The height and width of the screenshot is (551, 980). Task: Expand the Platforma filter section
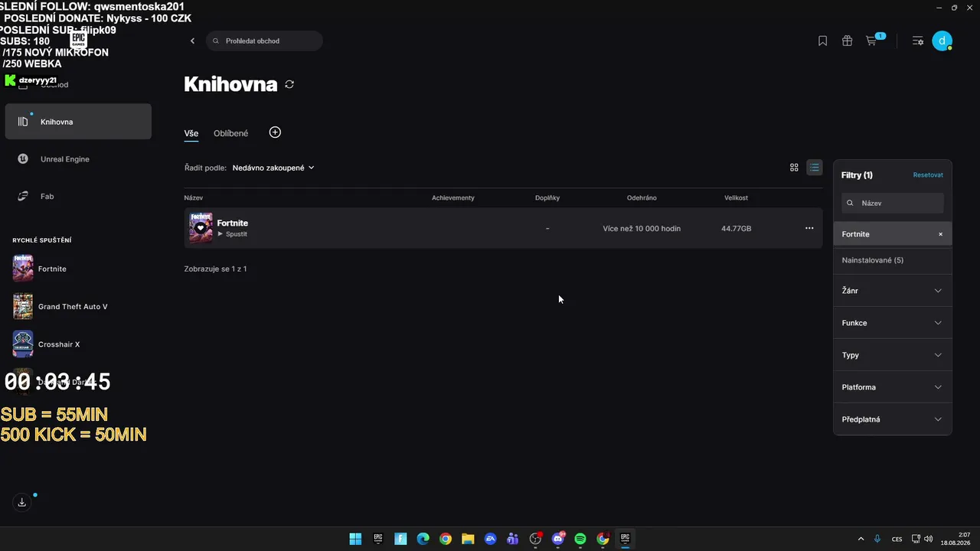click(893, 387)
